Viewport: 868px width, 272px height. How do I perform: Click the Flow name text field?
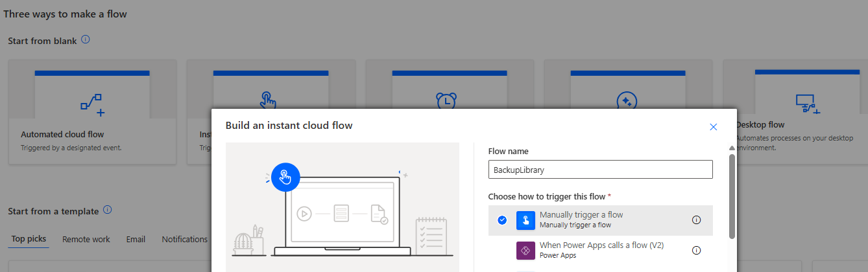pos(600,170)
